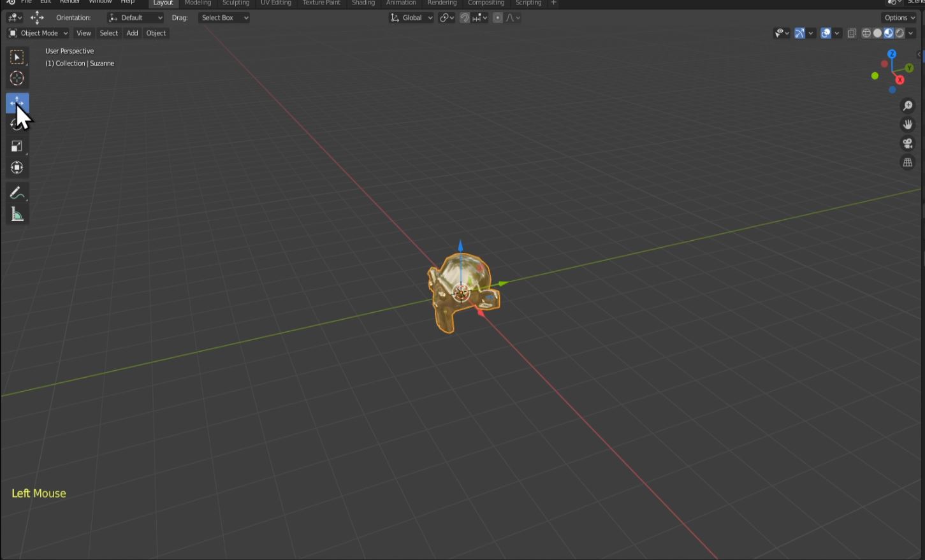
Task: Click the negative Z dark-blue gizmo dot
Action: (x=892, y=90)
